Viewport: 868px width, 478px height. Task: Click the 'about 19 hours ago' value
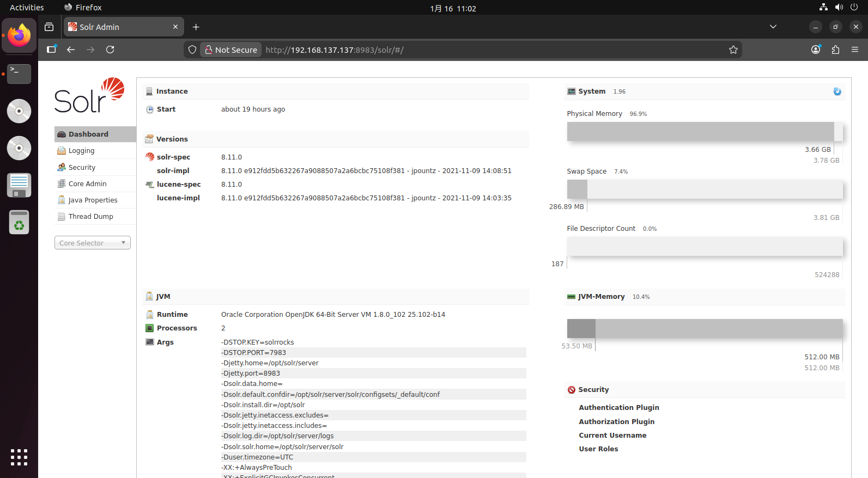coord(253,109)
